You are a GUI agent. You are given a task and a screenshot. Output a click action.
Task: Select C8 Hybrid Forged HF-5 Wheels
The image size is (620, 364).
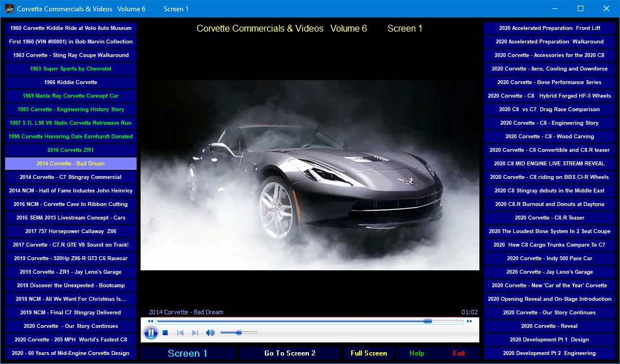click(x=549, y=95)
